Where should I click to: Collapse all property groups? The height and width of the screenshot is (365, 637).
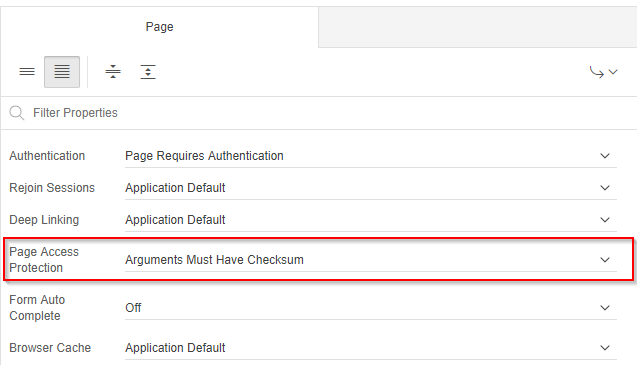tap(113, 72)
